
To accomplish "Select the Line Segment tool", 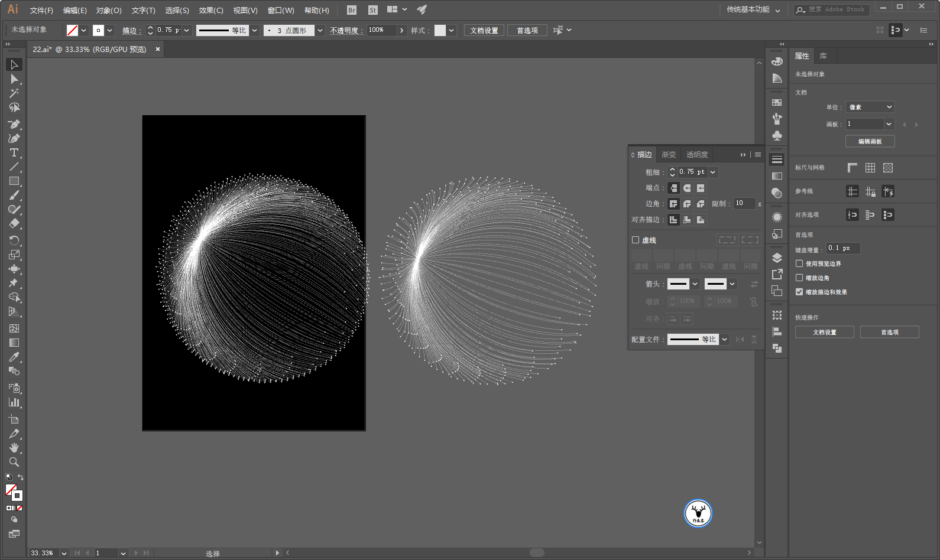I will pyautogui.click(x=14, y=167).
